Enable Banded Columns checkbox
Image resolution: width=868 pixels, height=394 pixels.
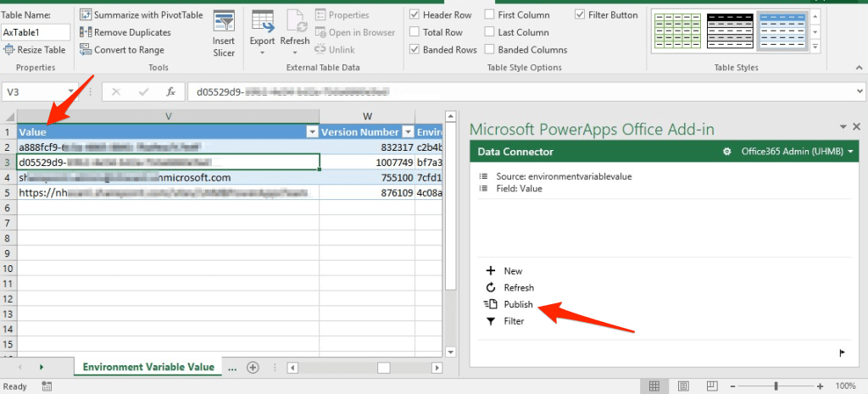point(489,50)
